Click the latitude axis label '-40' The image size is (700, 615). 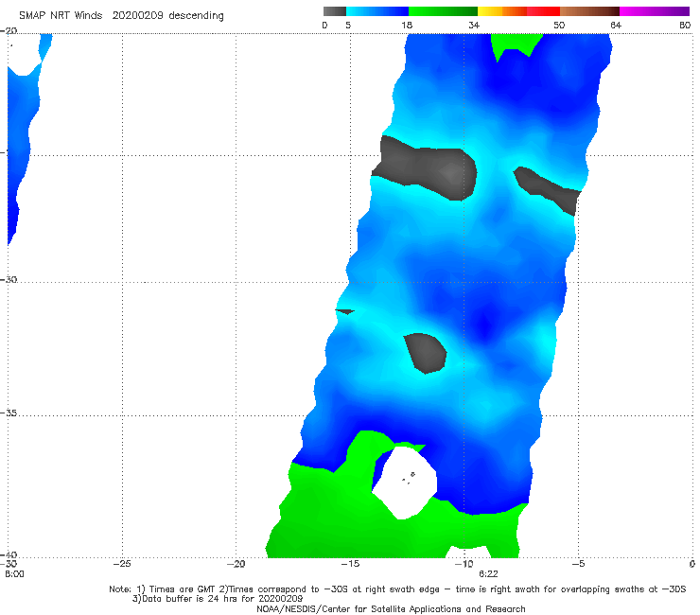point(9,554)
